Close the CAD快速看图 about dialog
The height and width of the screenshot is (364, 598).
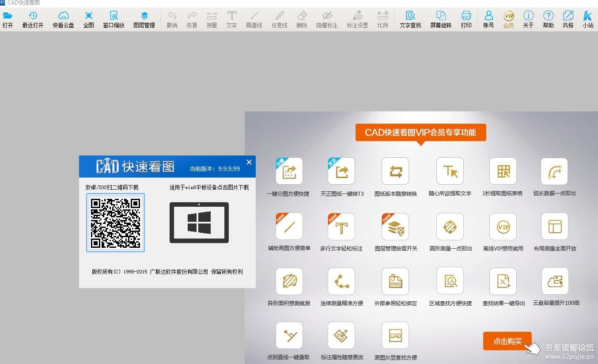[249, 162]
